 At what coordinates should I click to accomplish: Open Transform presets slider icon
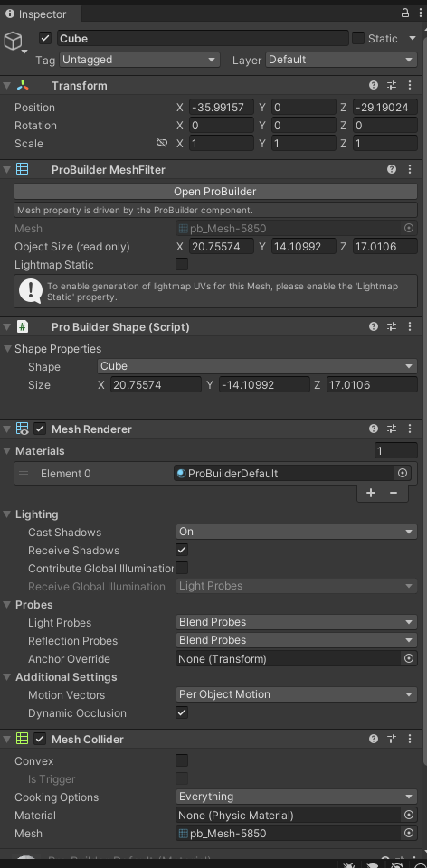tap(392, 85)
